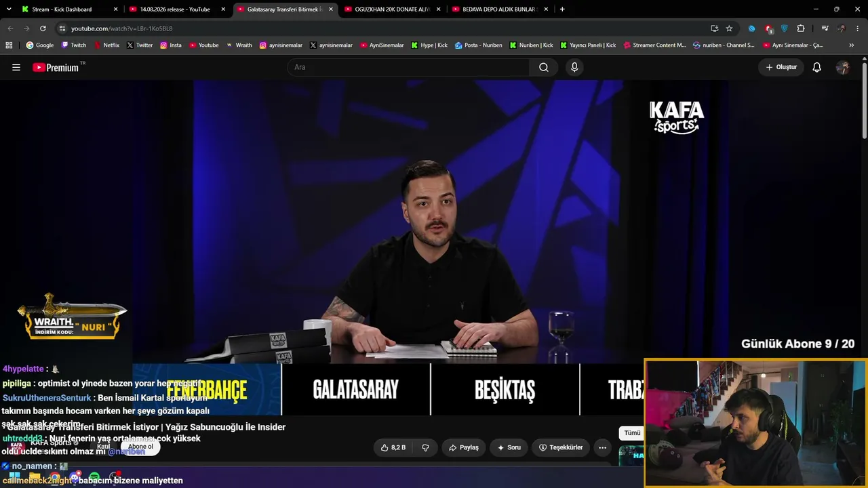Open the Google bookmark
Viewport: 868px width, 488px height.
[x=39, y=45]
